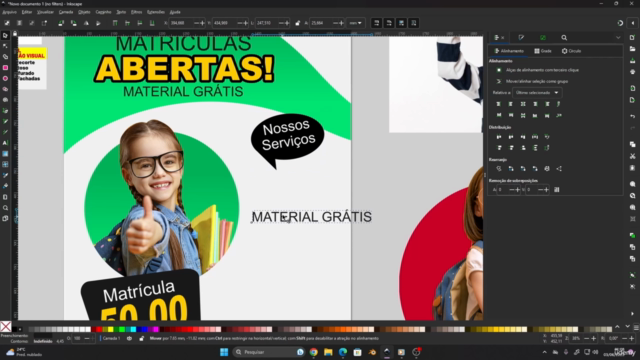Toggle scale rounded corners option
This screenshot has height=360, width=640.
[389, 23]
